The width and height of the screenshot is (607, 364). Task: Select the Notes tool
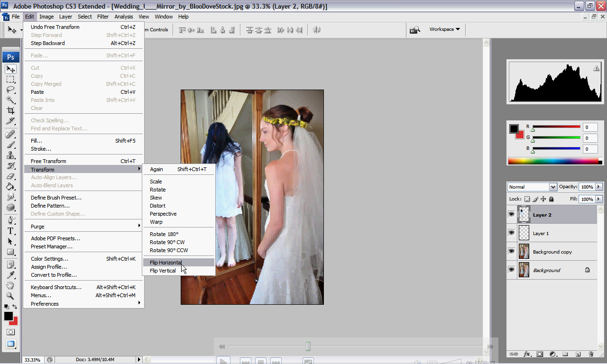(10, 265)
